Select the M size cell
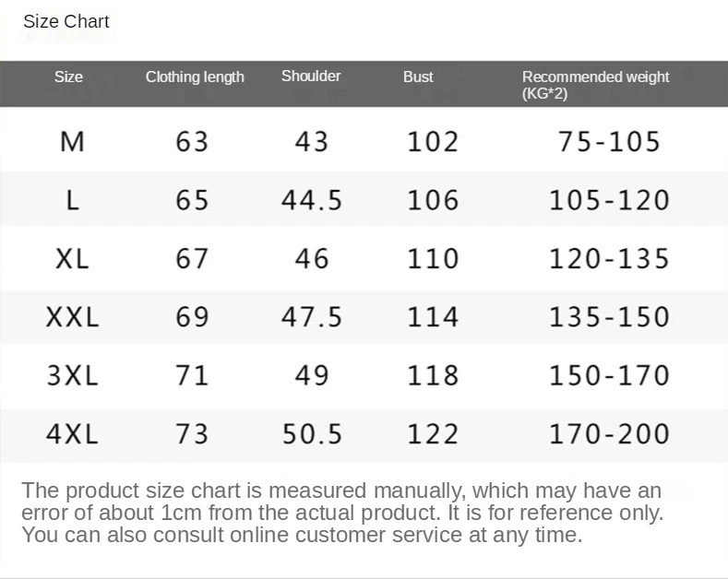728x579 pixels. (72, 141)
